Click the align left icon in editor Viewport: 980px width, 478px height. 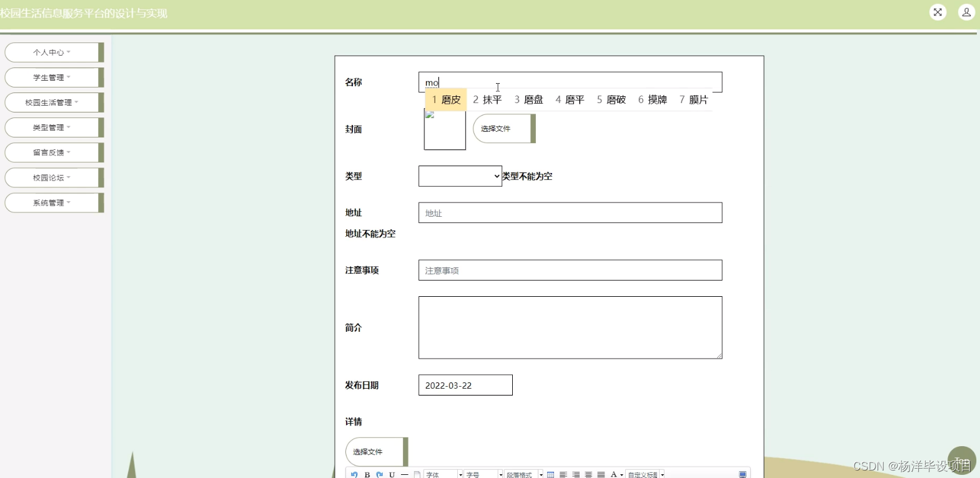(563, 475)
